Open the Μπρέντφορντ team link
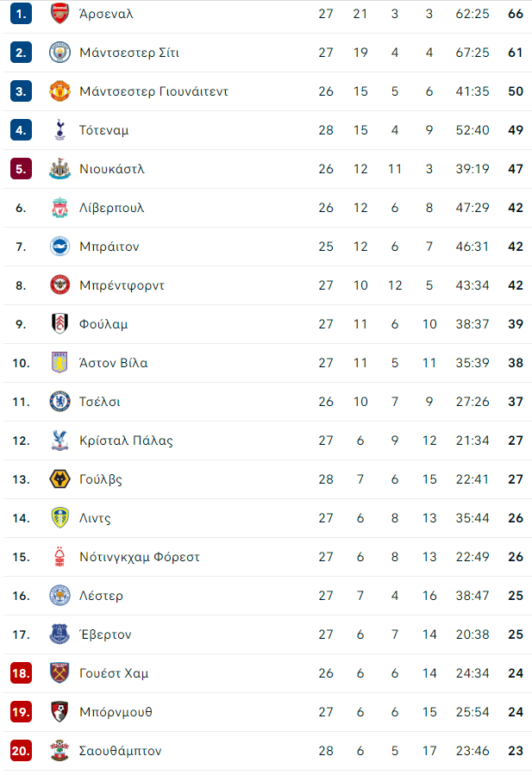532x775 pixels. [122, 285]
